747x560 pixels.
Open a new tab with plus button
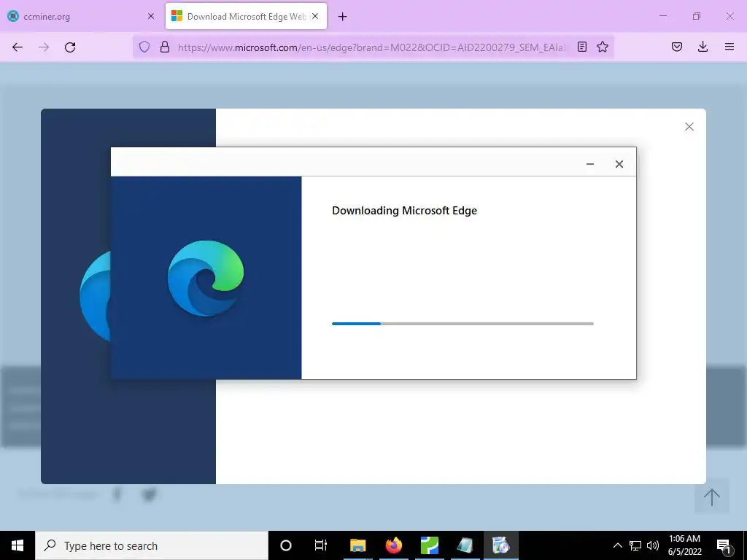[x=343, y=17]
